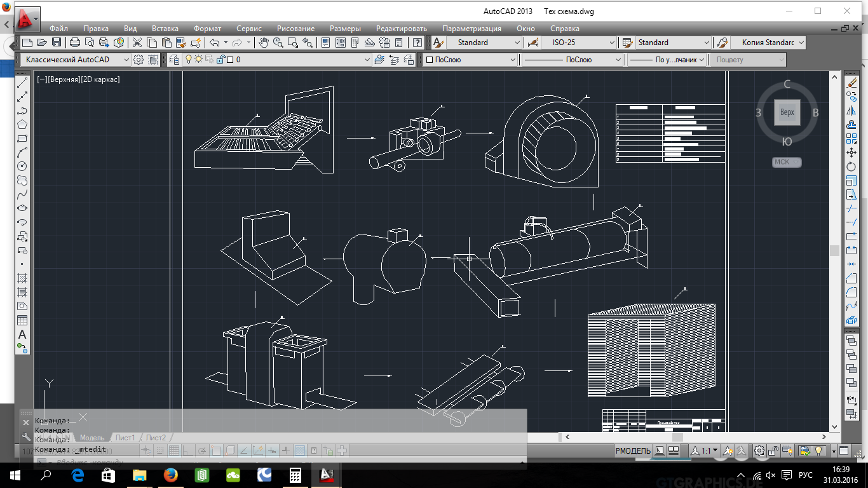
Task: Open Plot Preview from the toolbar
Action: 90,43
